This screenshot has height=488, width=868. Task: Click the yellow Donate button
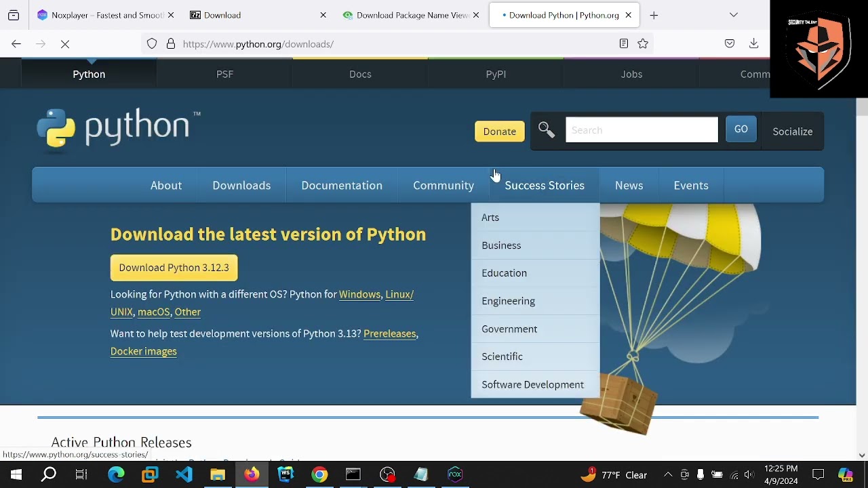pyautogui.click(x=500, y=131)
